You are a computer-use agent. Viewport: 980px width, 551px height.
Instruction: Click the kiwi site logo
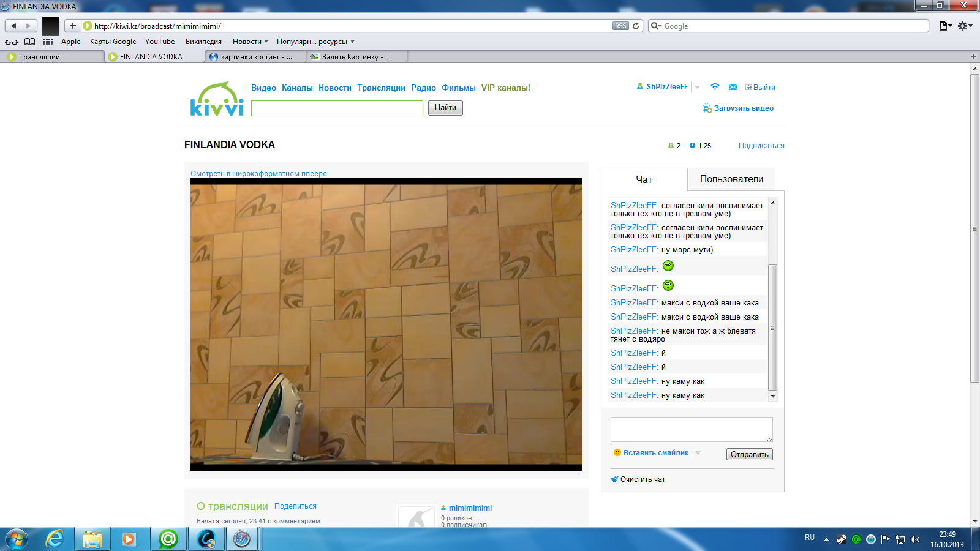[217, 99]
